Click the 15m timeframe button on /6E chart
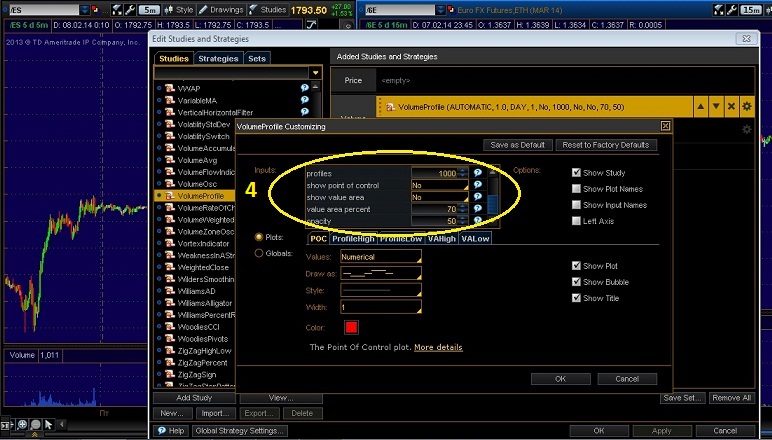The height and width of the screenshot is (440, 772). pos(751,9)
